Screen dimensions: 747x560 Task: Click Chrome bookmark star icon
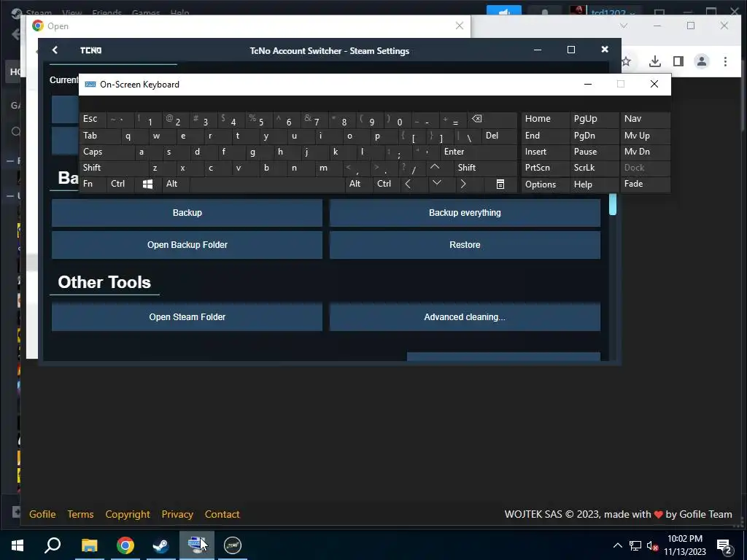point(626,61)
